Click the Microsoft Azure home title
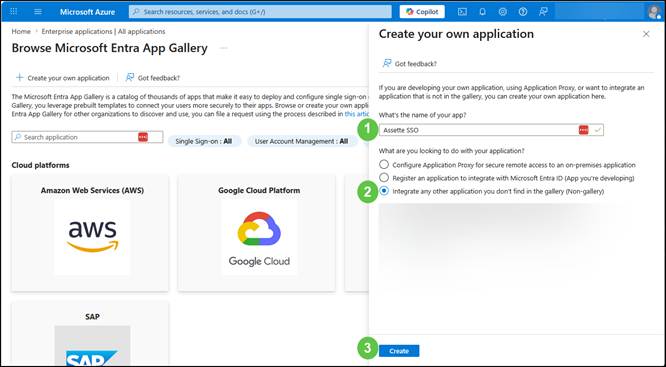The image size is (666, 367). pyautogui.click(x=87, y=12)
